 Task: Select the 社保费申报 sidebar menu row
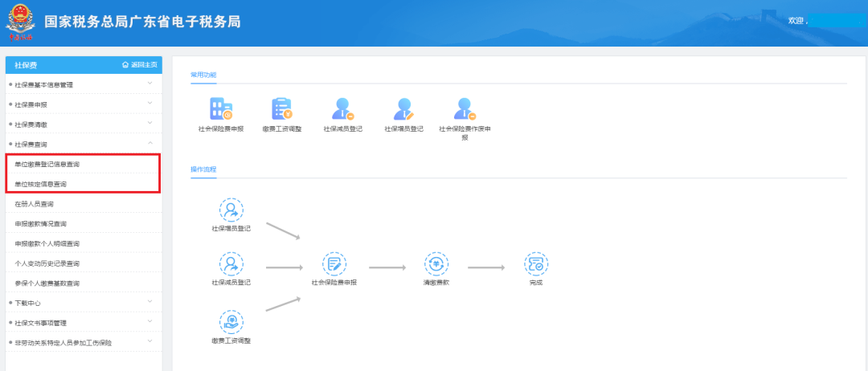84,104
